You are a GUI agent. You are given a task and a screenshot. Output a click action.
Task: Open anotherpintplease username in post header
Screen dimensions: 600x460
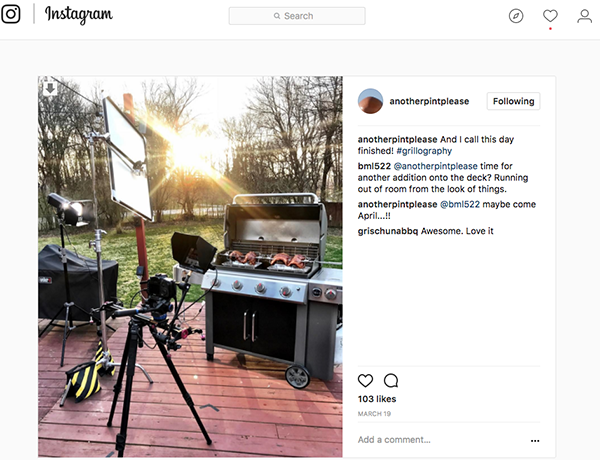pyautogui.click(x=429, y=101)
